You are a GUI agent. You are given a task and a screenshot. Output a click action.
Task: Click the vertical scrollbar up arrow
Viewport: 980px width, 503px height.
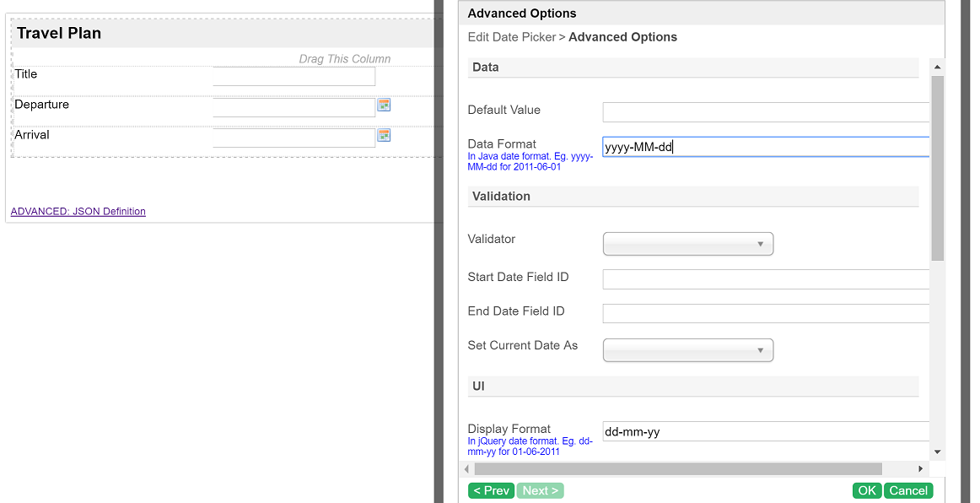point(937,67)
